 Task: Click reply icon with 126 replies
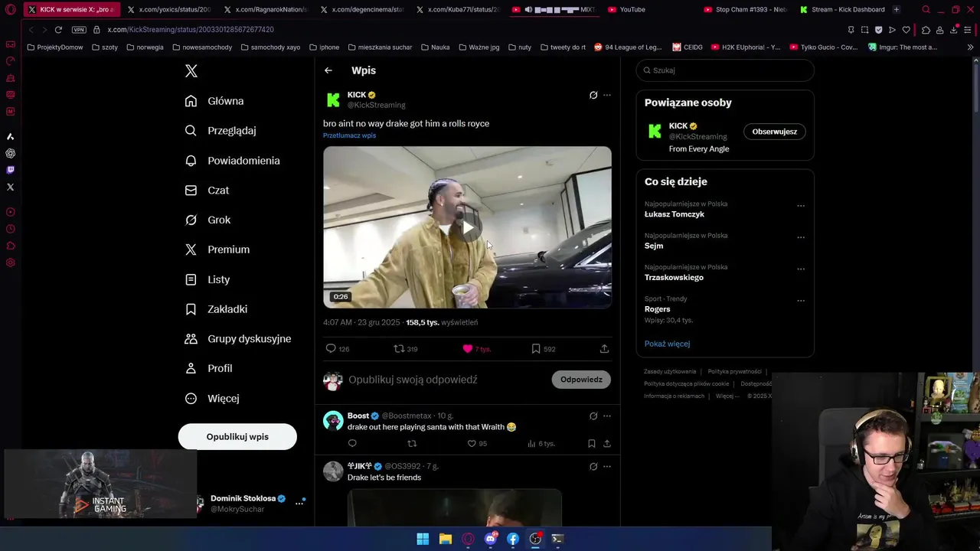point(331,349)
